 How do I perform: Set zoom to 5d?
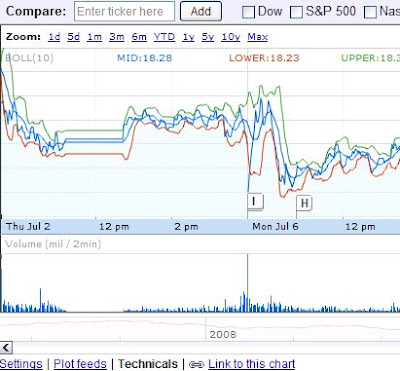pyautogui.click(x=74, y=37)
